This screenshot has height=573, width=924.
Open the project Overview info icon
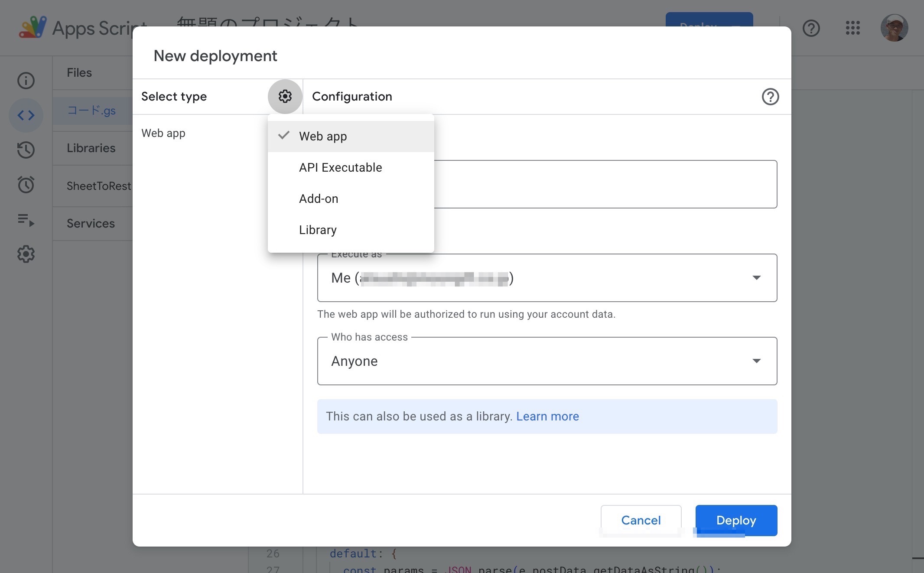tap(26, 81)
